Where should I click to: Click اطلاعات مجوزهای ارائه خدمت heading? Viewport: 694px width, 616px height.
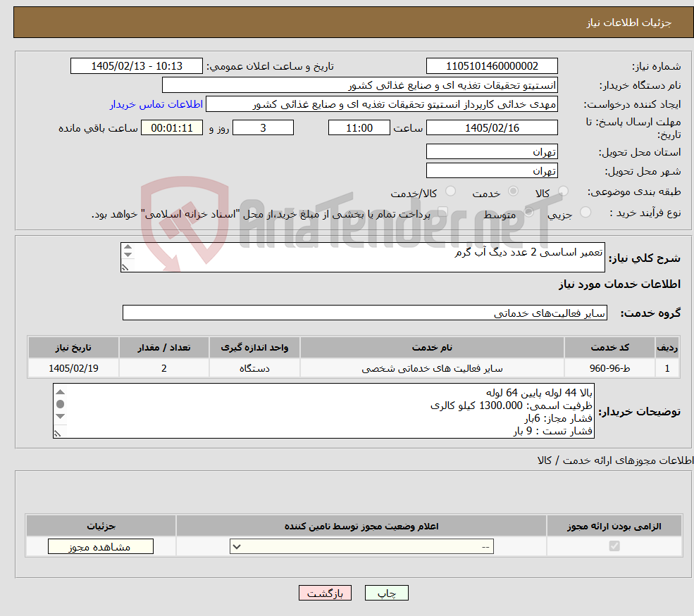615,460
